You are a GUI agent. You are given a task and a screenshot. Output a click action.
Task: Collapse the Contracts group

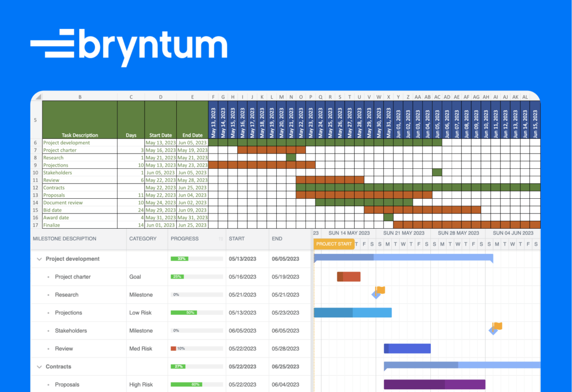39,366
